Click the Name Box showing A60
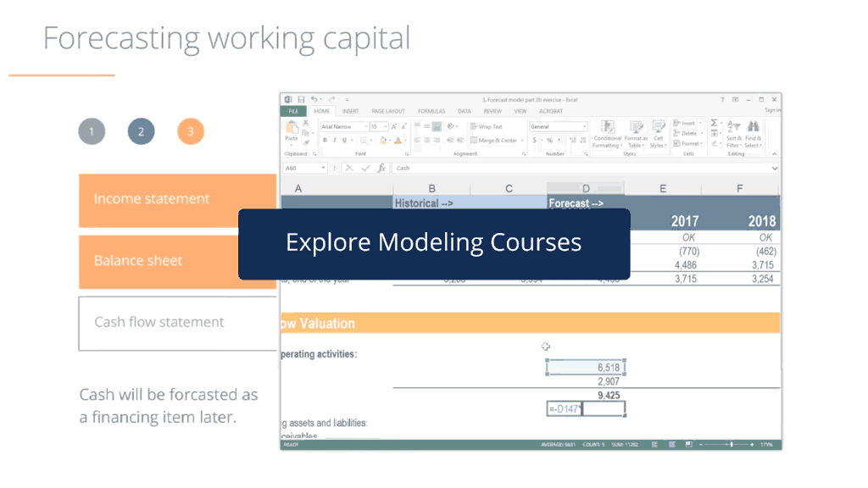The height and width of the screenshot is (488, 868). pyautogui.click(x=302, y=168)
